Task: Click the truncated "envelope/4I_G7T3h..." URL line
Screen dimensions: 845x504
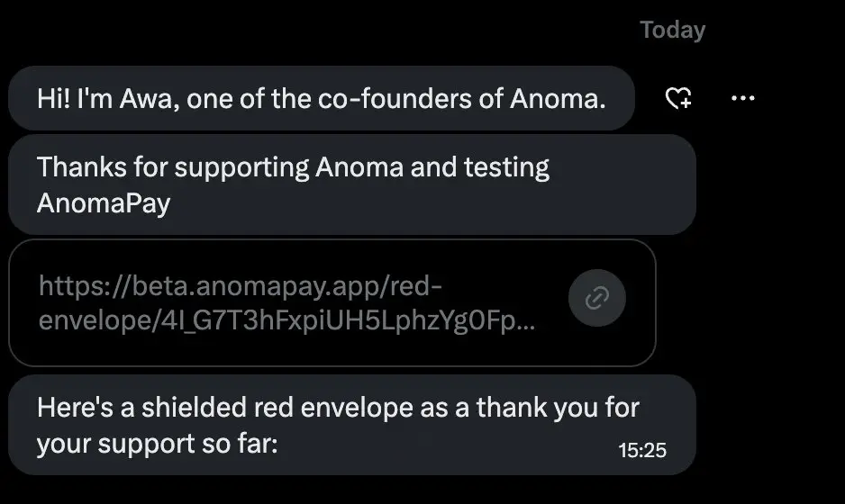Action: pyautogui.click(x=286, y=321)
